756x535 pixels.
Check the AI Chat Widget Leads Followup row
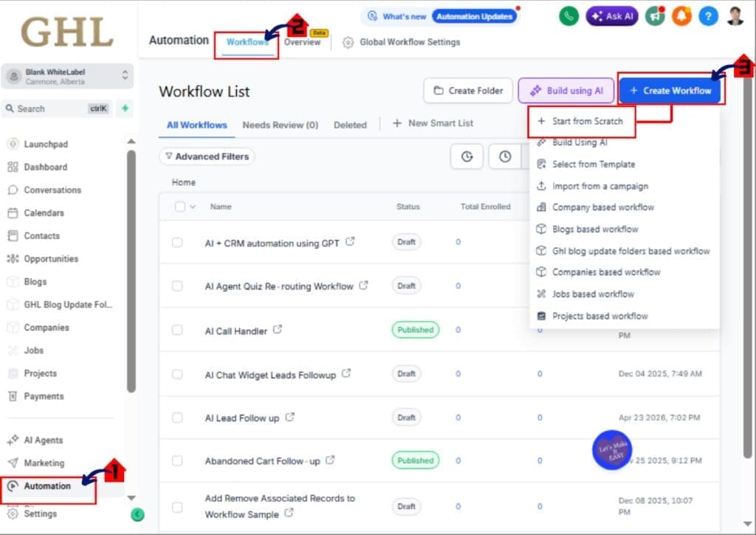pos(177,374)
